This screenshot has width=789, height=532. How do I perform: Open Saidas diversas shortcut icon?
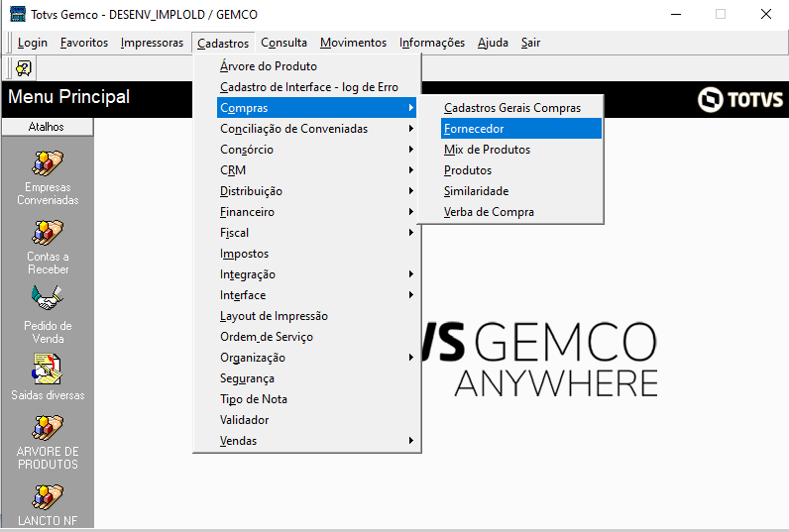[48, 370]
